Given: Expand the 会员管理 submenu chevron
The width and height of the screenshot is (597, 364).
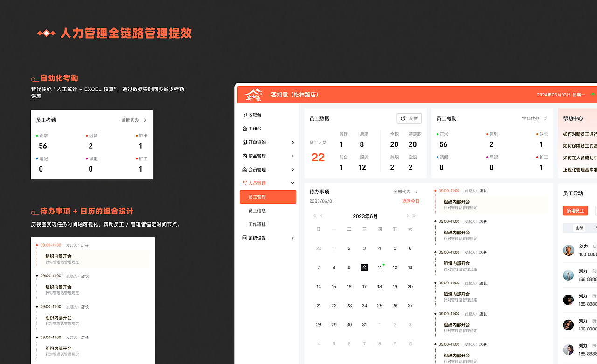Looking at the screenshot, I should coord(292,170).
